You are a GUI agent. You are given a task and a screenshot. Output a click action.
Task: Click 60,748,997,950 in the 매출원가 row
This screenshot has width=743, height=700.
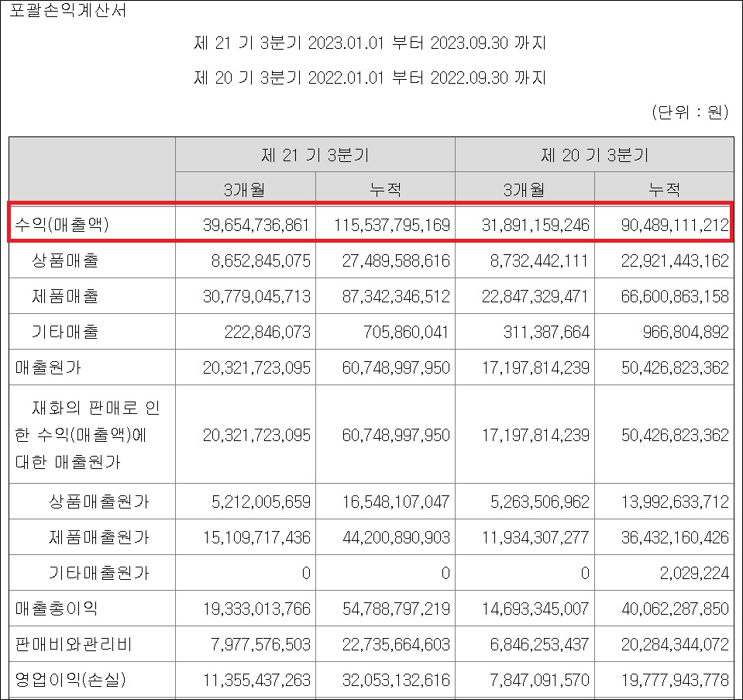(396, 368)
